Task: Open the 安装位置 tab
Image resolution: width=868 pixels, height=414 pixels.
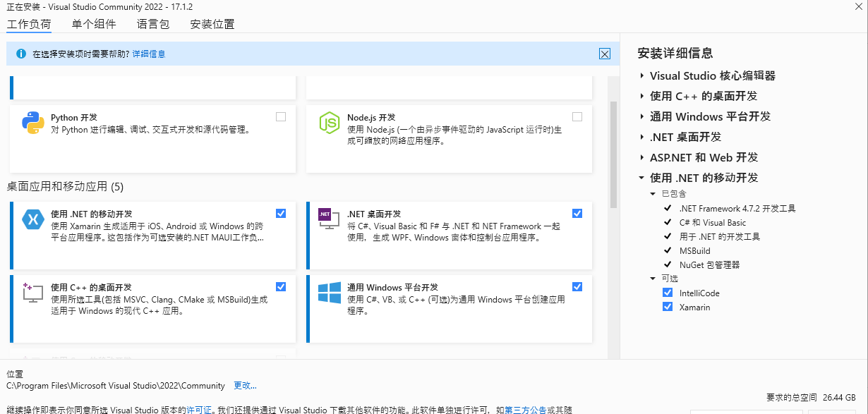Action: [x=212, y=24]
